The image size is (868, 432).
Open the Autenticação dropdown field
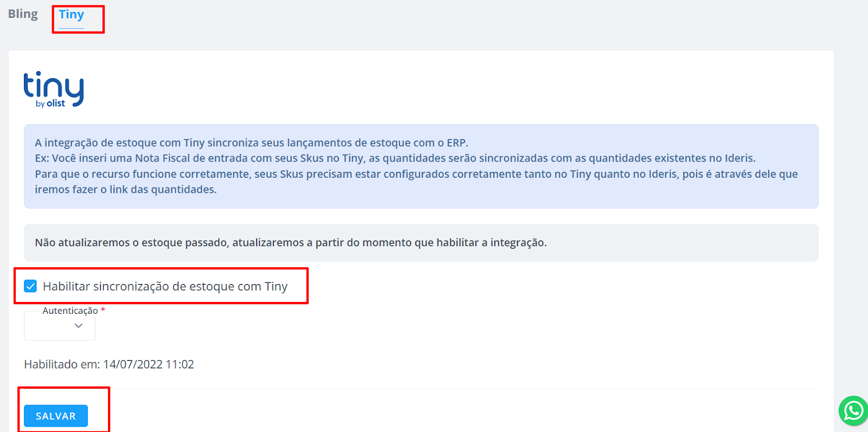point(60,326)
